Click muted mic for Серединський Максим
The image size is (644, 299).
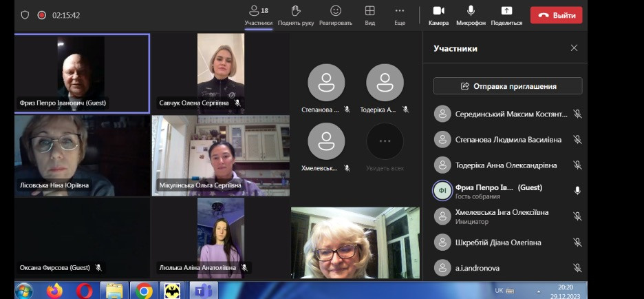pyautogui.click(x=577, y=114)
